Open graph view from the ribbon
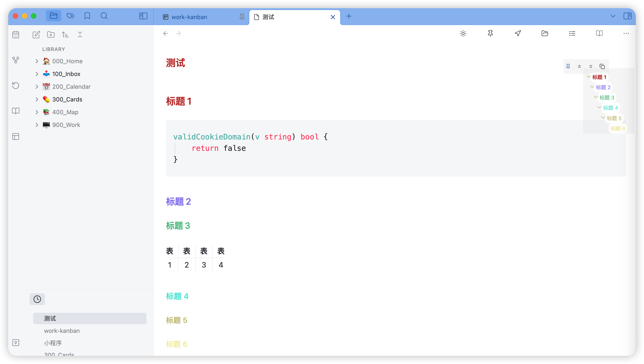 pyautogui.click(x=16, y=60)
